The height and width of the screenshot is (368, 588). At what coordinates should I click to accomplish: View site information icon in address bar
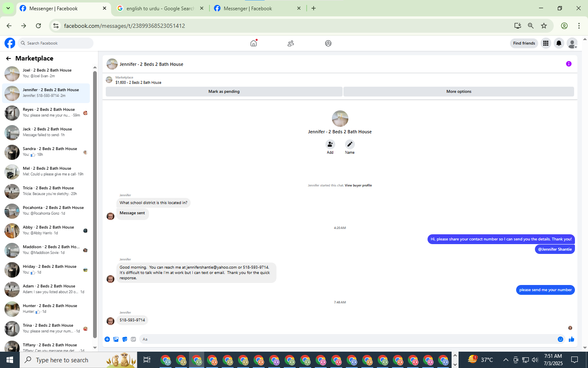click(56, 26)
